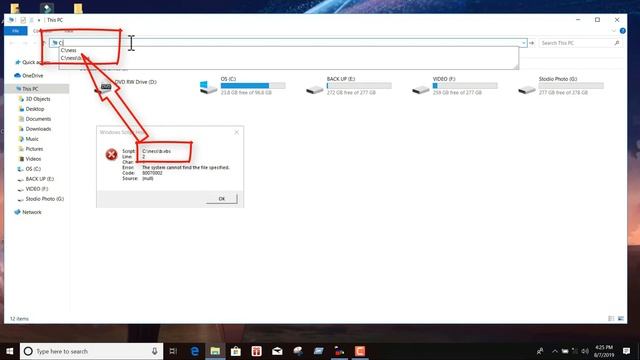The width and height of the screenshot is (640, 360).
Task: Open the Action Center notification icon
Action: [x=627, y=351]
